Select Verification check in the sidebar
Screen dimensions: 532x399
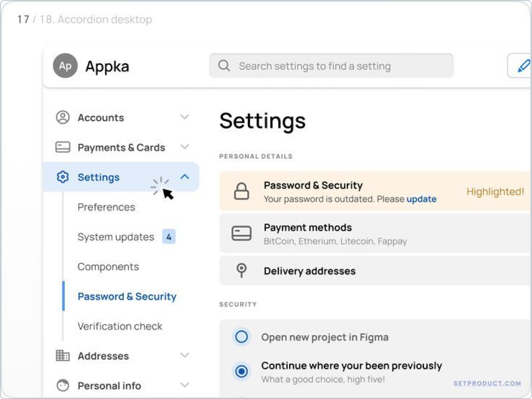click(119, 326)
